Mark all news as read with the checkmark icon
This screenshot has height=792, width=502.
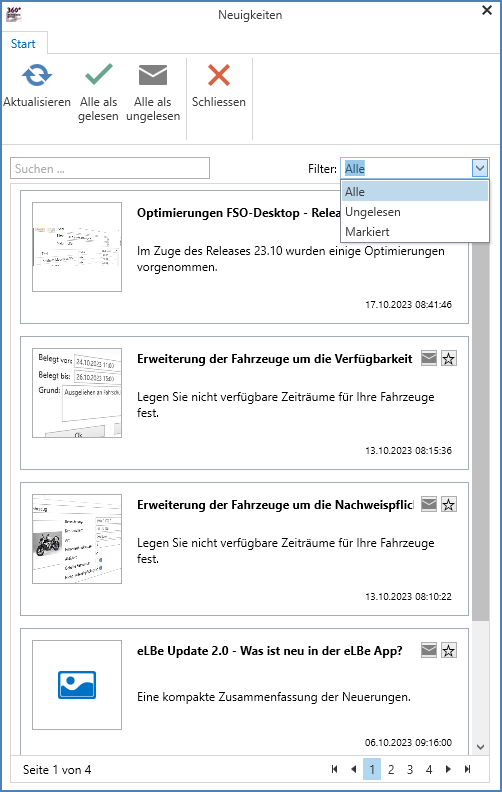(98, 74)
